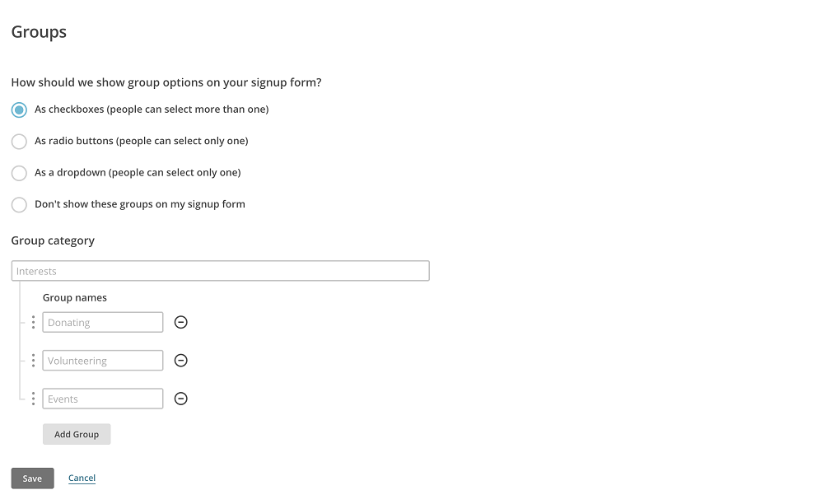Click the drag handle beside the Events field
Viewport: 840px width, 504px height.
pos(33,399)
